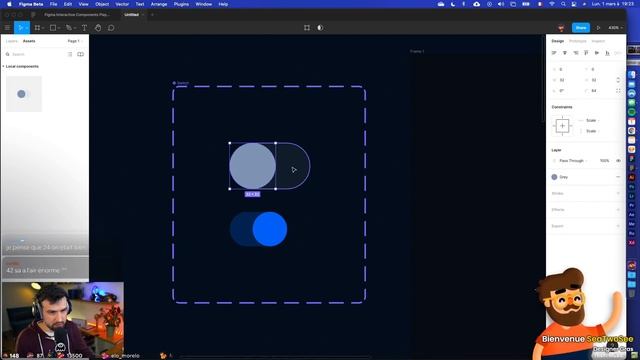Add a stroke with the plus button
The height and width of the screenshot is (360, 640).
pos(618,193)
